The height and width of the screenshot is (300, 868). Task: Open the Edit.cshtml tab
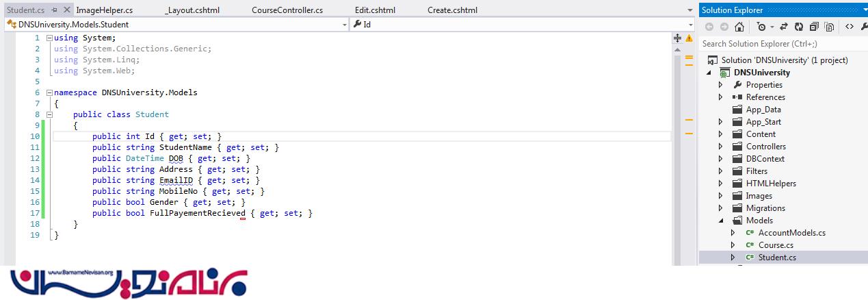374,10
